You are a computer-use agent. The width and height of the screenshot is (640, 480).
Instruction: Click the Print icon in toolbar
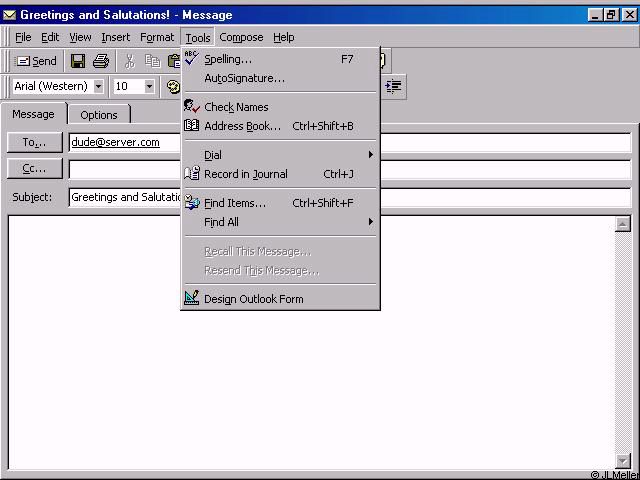coord(101,62)
